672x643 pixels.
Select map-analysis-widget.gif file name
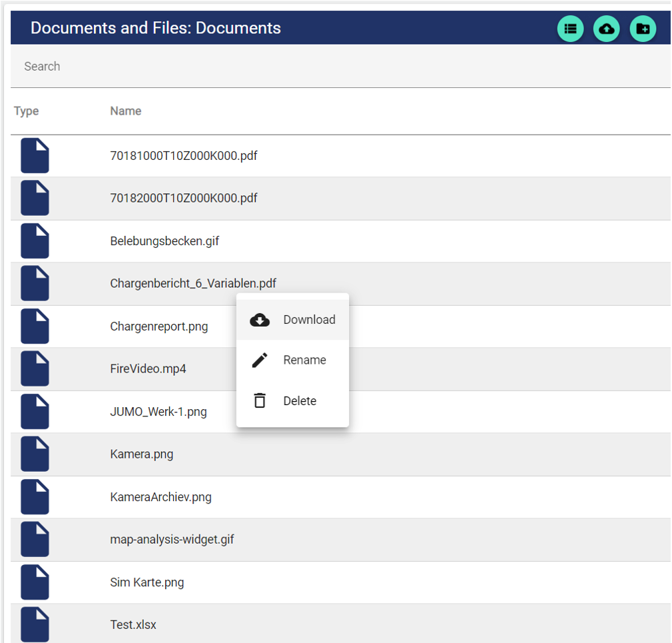pyautogui.click(x=172, y=540)
